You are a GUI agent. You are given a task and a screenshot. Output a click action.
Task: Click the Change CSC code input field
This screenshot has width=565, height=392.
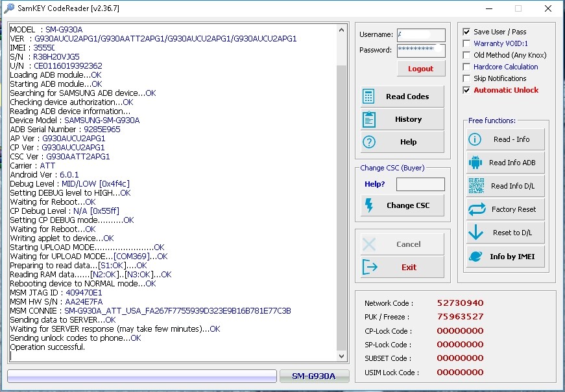click(x=420, y=184)
